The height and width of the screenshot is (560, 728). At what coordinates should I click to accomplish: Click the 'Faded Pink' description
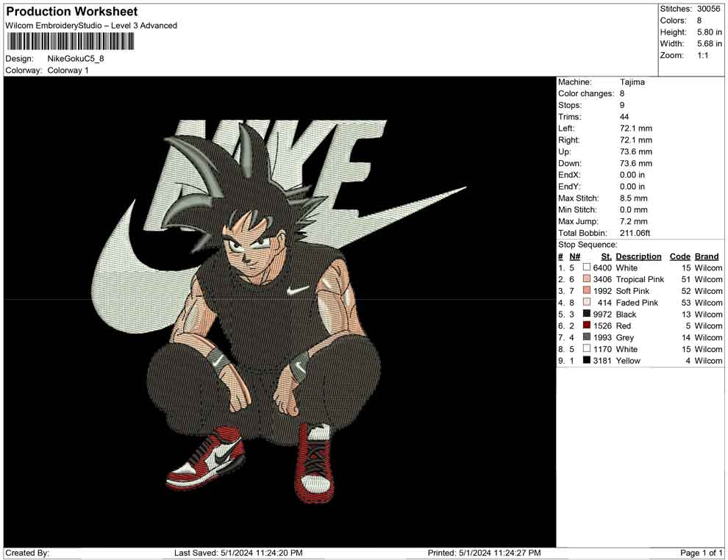pos(637,303)
